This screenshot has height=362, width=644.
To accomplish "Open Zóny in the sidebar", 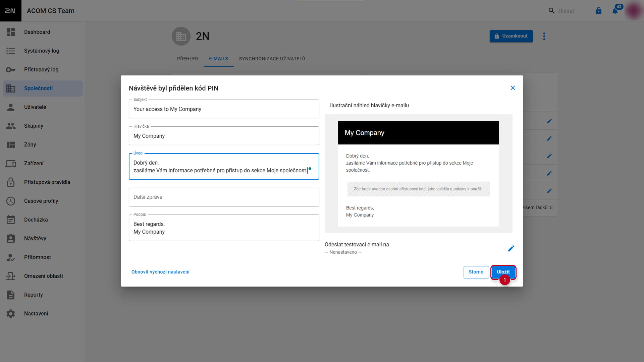I will [43, 145].
